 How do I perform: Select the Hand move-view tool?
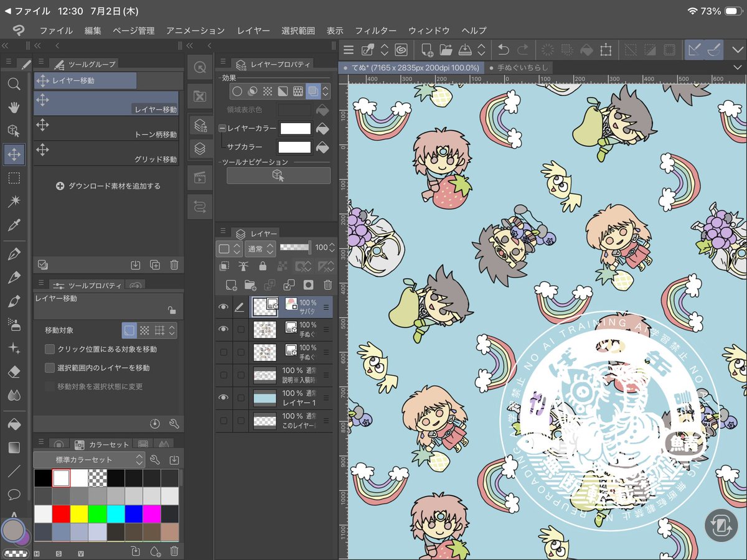click(14, 107)
